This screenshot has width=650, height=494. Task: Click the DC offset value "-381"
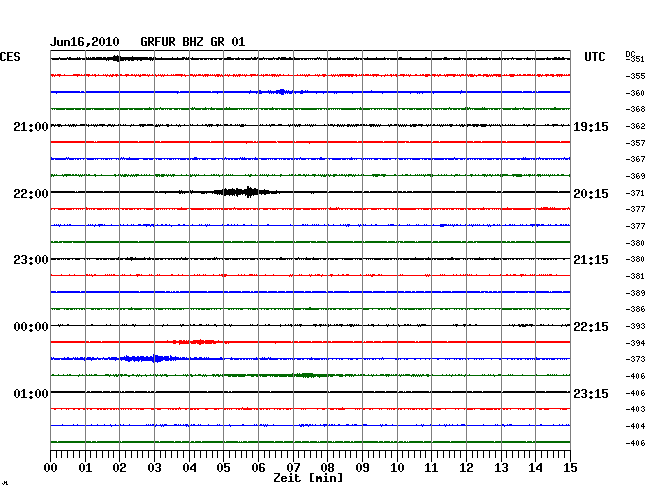(635, 276)
